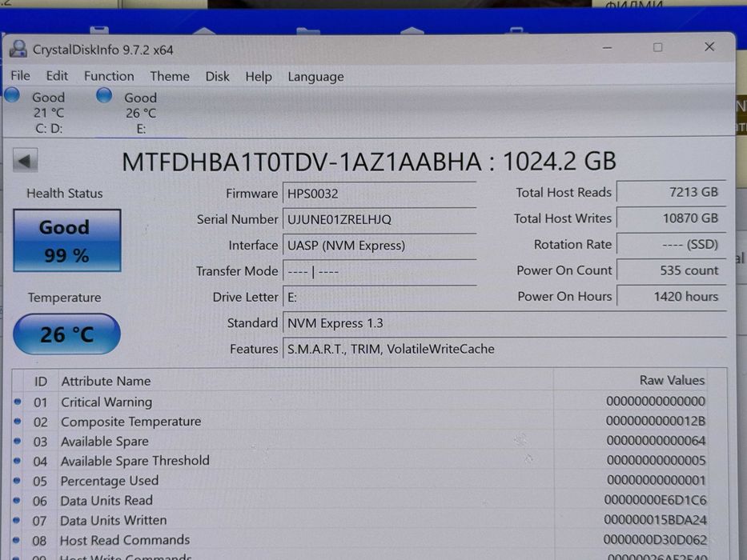The height and width of the screenshot is (560, 747).
Task: Go to previous disk with the left arrow
Action: click(x=25, y=161)
